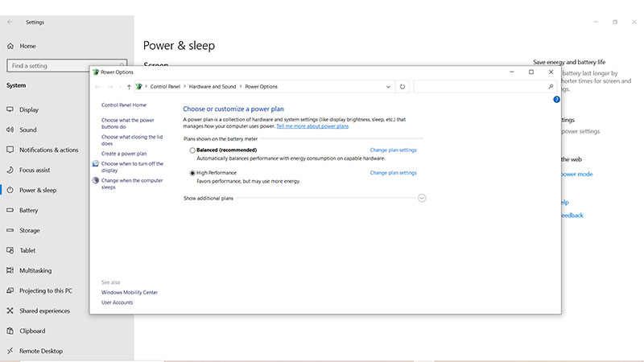Select the High Performance power plan radio
Screen dimensions: 644x362
click(192, 173)
